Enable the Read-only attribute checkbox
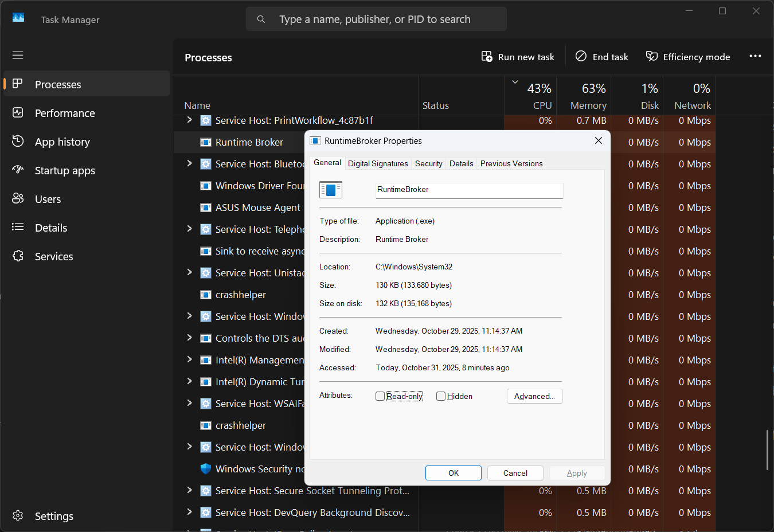The image size is (774, 532). pos(380,396)
